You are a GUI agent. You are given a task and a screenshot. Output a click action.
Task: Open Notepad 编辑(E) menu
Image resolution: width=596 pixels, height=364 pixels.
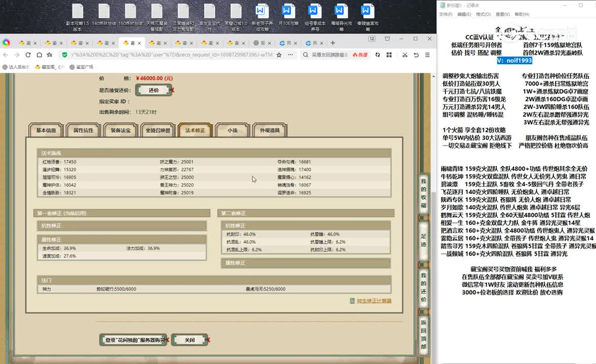click(x=464, y=15)
